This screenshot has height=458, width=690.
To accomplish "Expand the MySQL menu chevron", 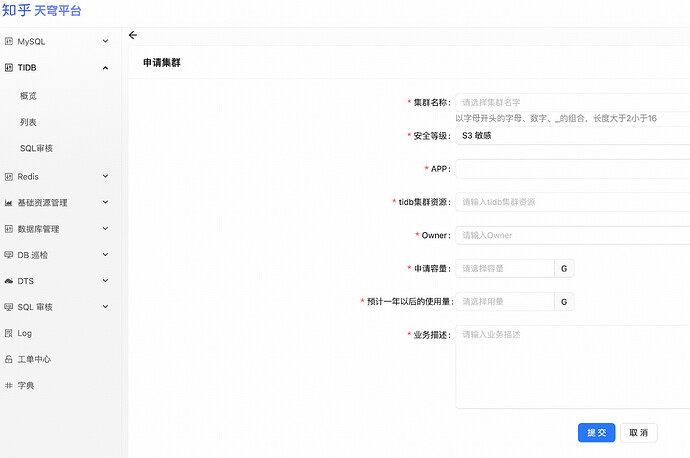I will (x=105, y=41).
